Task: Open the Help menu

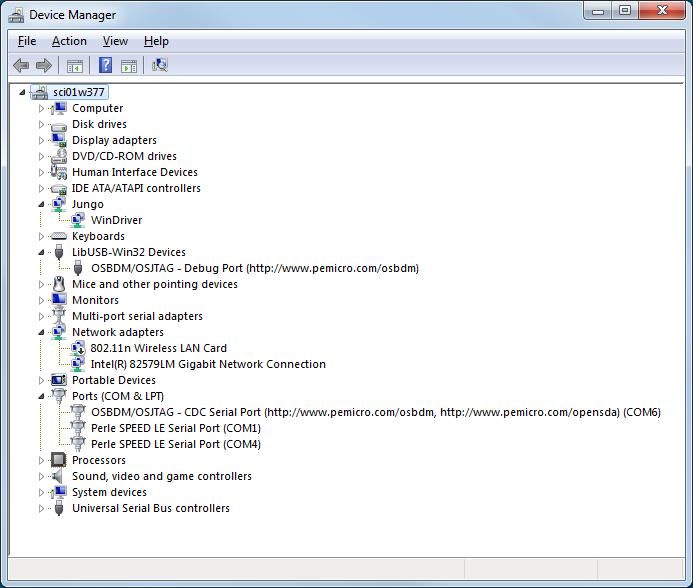Action: tap(156, 41)
